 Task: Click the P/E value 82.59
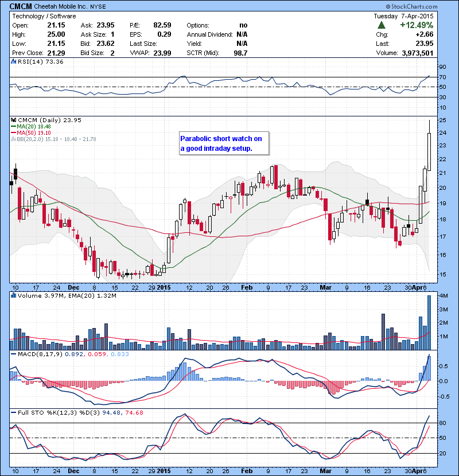click(162, 25)
